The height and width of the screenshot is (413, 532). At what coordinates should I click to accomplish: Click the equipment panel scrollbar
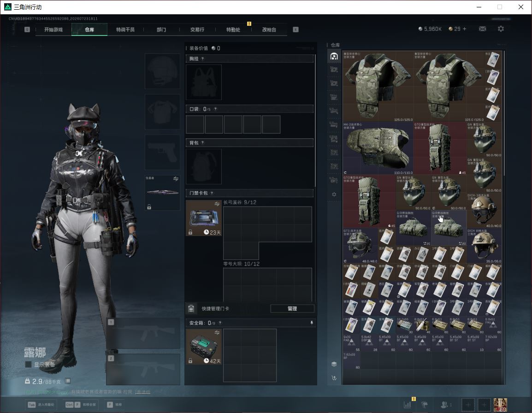point(315,120)
